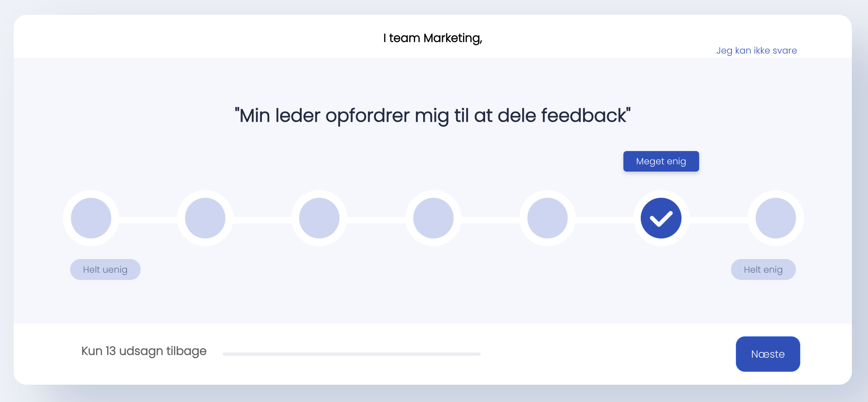
Task: Click the connector line between third and fourth circles
Action: pos(376,220)
